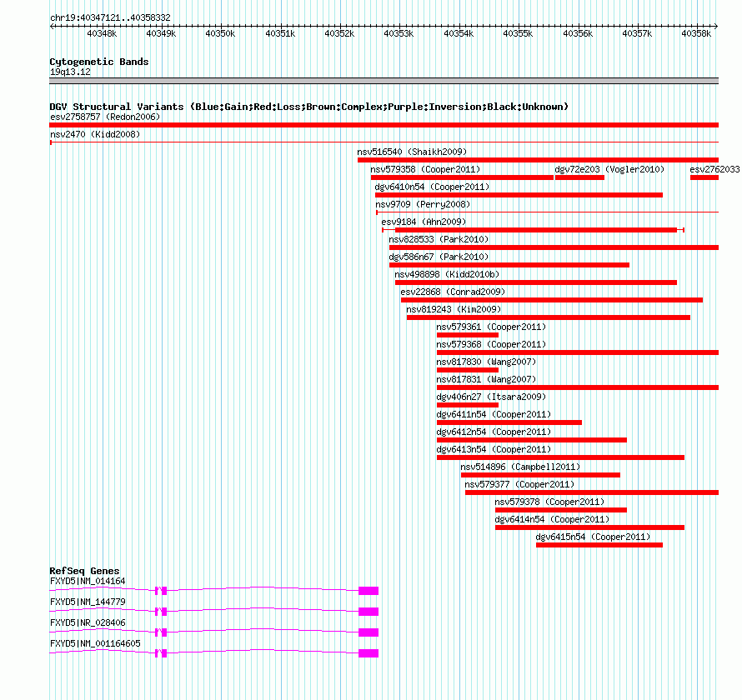This screenshot has width=742, height=700.
Task: Click the large magenta exon of NM_014164
Action: tap(368, 591)
